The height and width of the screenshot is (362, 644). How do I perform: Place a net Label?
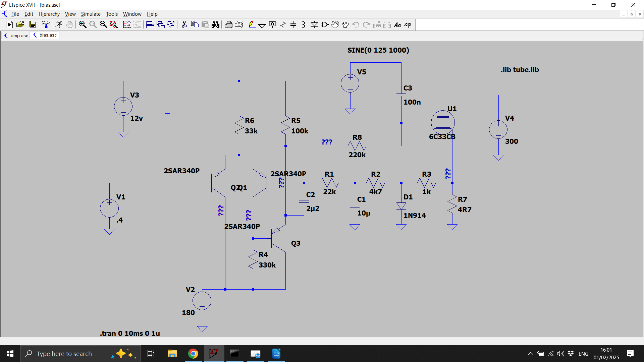pyautogui.click(x=273, y=24)
